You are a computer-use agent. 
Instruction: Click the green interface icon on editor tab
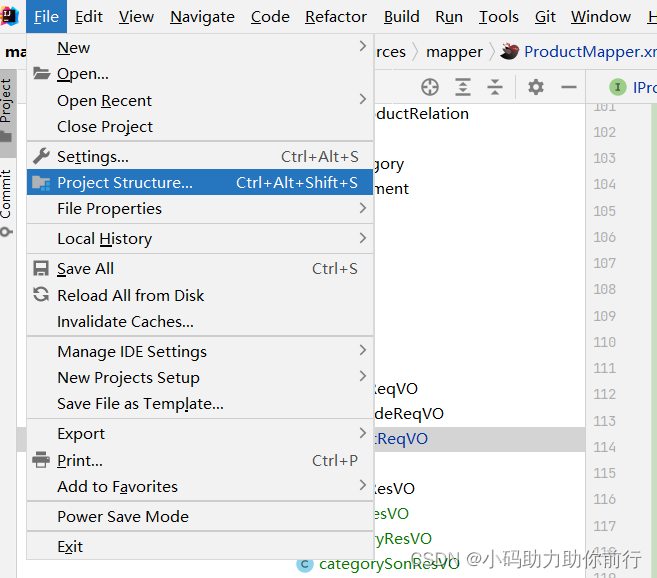click(x=618, y=87)
